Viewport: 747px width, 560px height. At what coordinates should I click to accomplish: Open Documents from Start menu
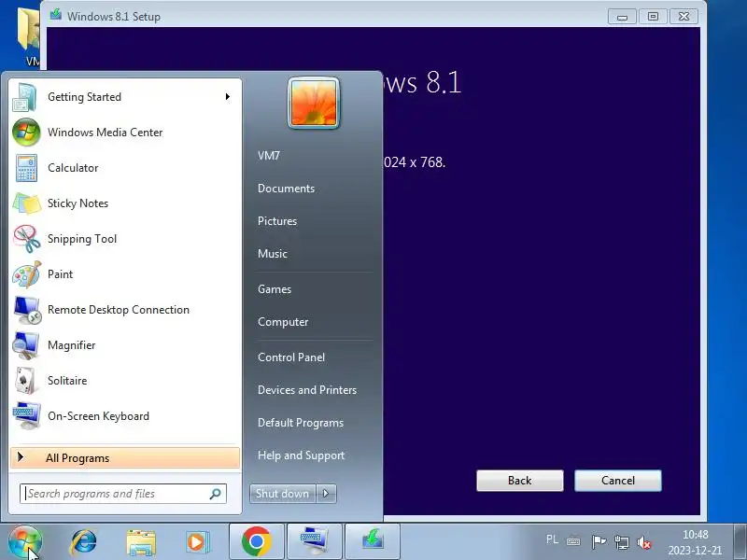click(x=287, y=189)
